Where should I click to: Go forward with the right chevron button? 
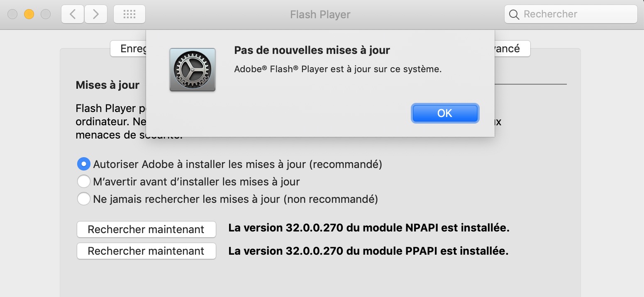(x=96, y=15)
